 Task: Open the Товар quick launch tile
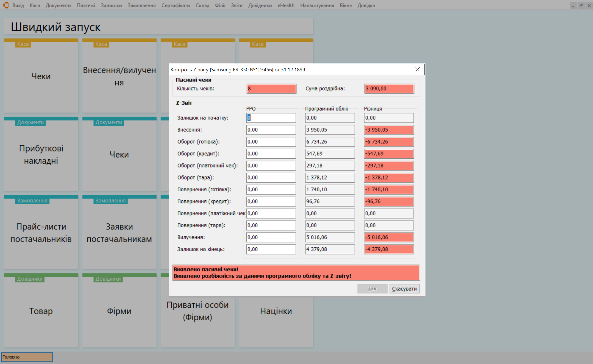pos(41,311)
